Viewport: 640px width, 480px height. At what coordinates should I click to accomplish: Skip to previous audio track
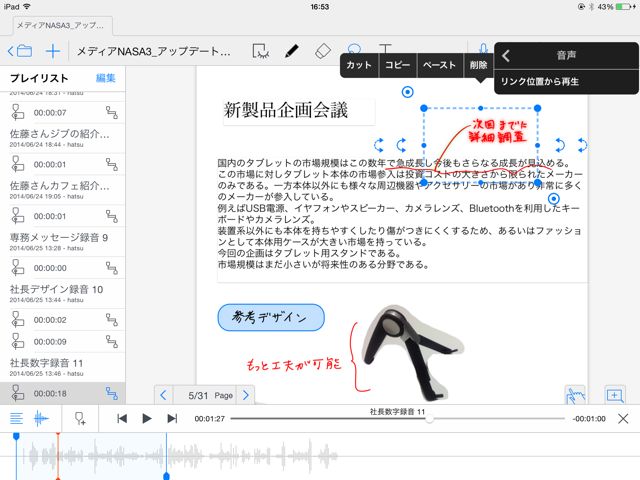tap(122, 418)
